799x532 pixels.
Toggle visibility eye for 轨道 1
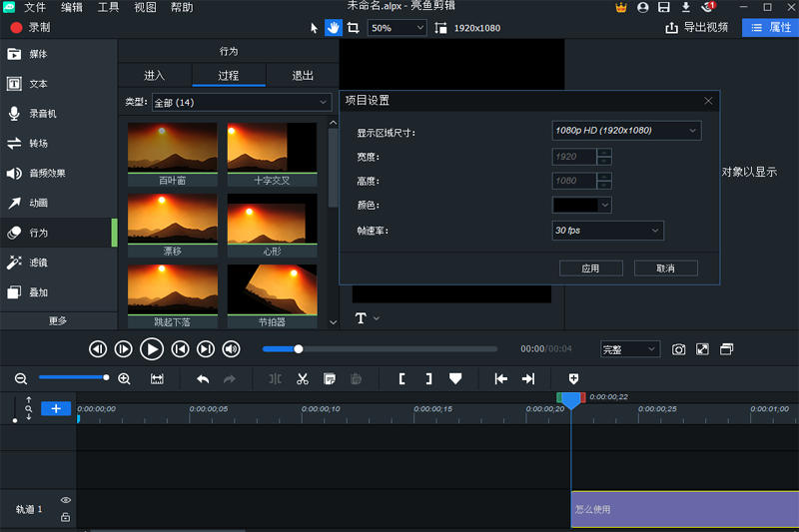point(66,500)
